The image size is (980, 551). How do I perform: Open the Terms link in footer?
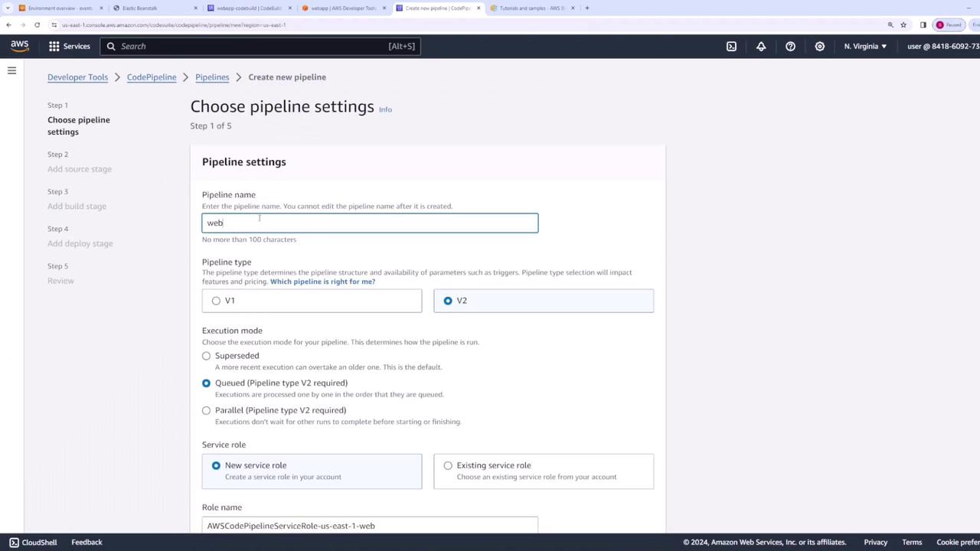coord(912,542)
